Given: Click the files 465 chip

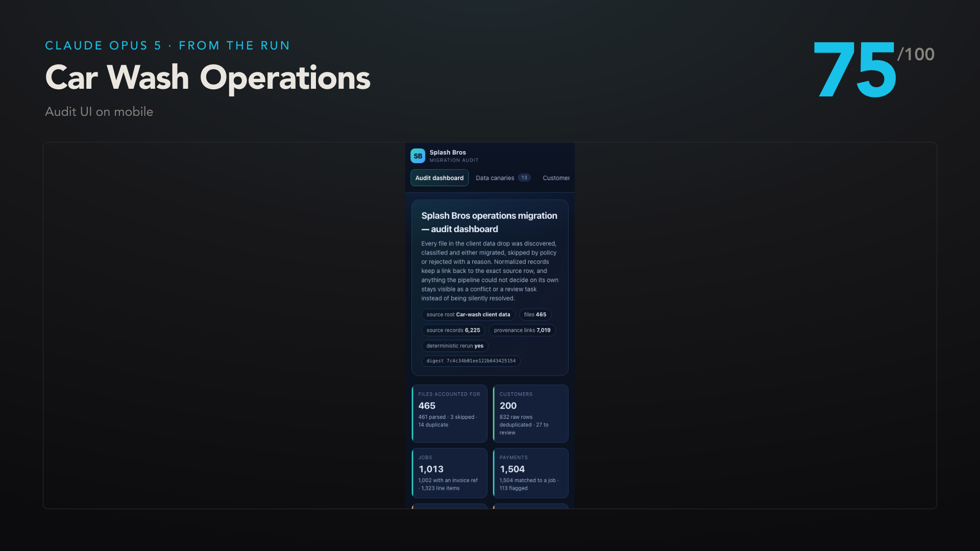Looking at the screenshot, I should point(535,315).
